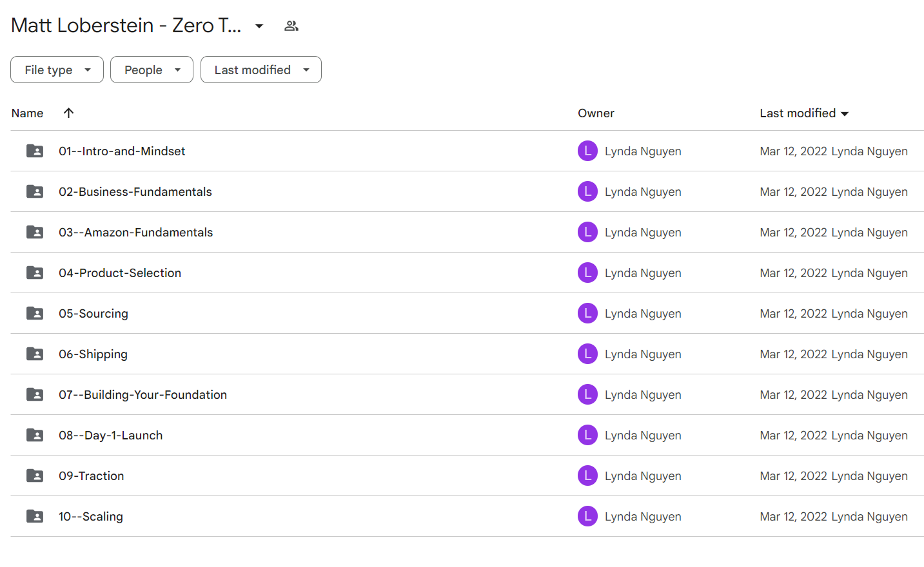Click modified date of 09-Traction row
The width and height of the screenshot is (924, 567).
point(793,476)
